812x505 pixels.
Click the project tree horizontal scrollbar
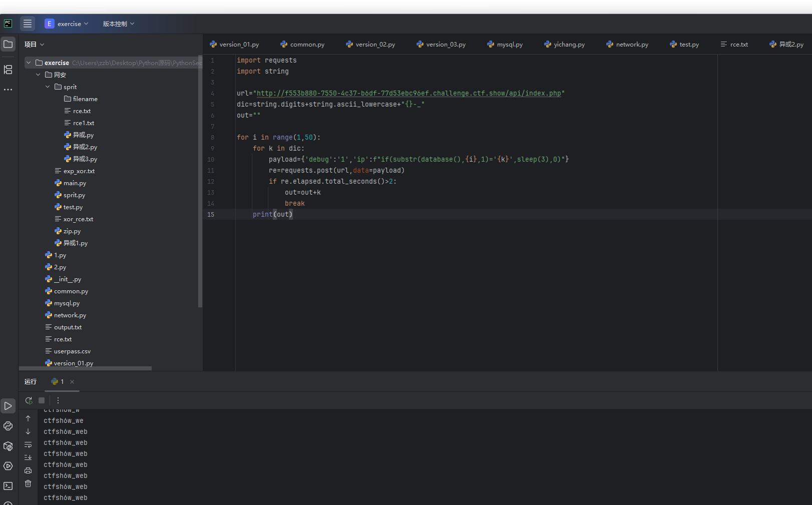tap(85, 368)
